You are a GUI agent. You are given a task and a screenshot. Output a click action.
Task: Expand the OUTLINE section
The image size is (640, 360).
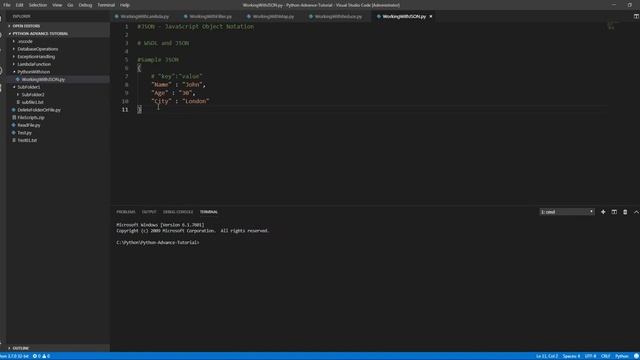point(20,348)
